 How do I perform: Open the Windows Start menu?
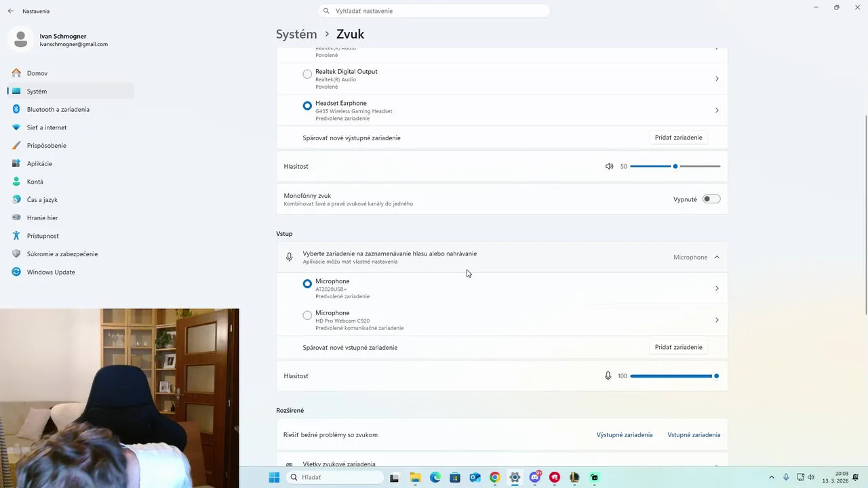pyautogui.click(x=274, y=477)
